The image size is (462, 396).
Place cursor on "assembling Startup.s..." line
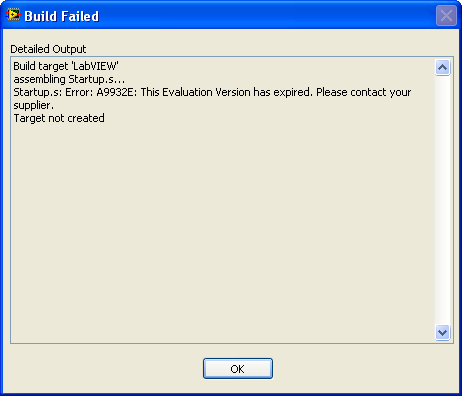point(69,79)
